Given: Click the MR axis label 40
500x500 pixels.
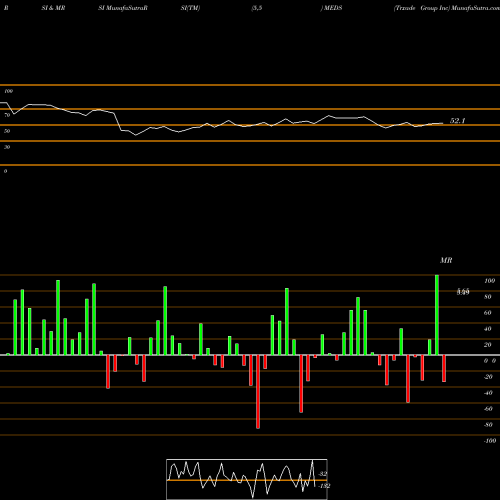Looking at the screenshot, I should (488, 329).
